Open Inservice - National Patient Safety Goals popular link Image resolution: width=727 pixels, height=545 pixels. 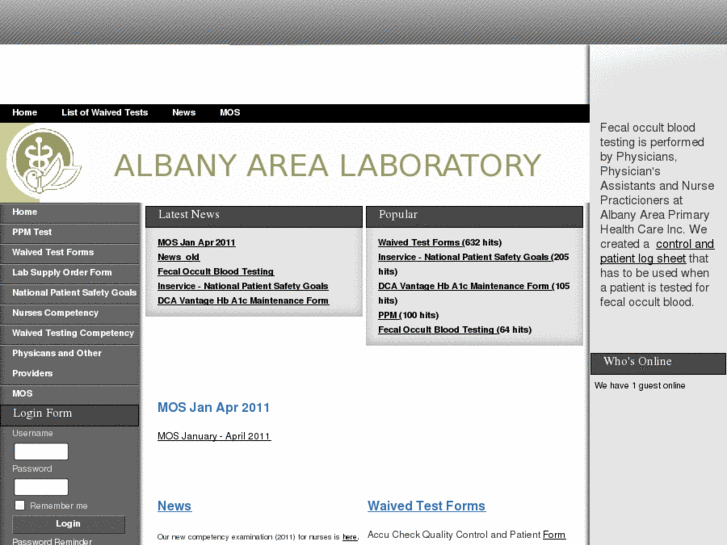(x=464, y=257)
